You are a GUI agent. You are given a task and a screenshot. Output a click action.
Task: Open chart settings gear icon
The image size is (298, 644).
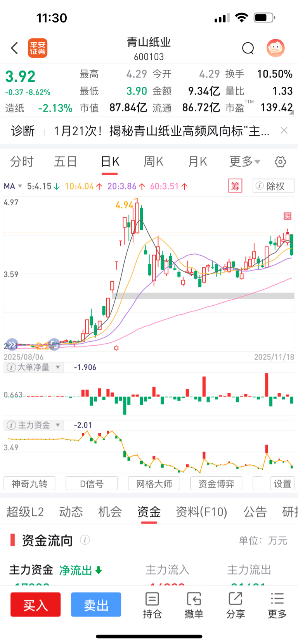(280, 162)
